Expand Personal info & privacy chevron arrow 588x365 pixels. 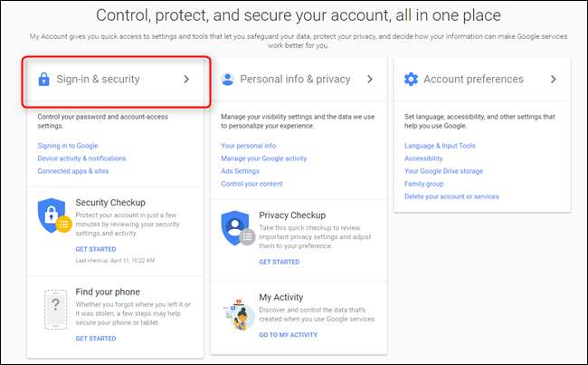[369, 80]
